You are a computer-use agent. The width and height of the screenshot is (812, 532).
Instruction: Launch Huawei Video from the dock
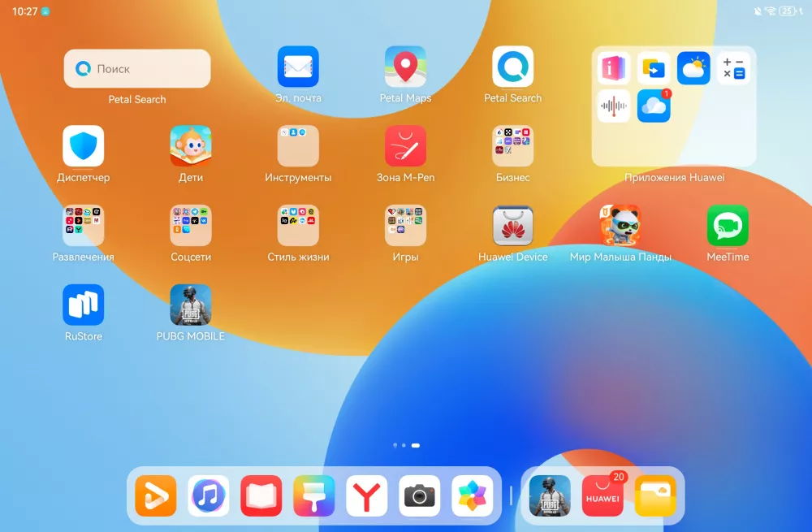[155, 495]
